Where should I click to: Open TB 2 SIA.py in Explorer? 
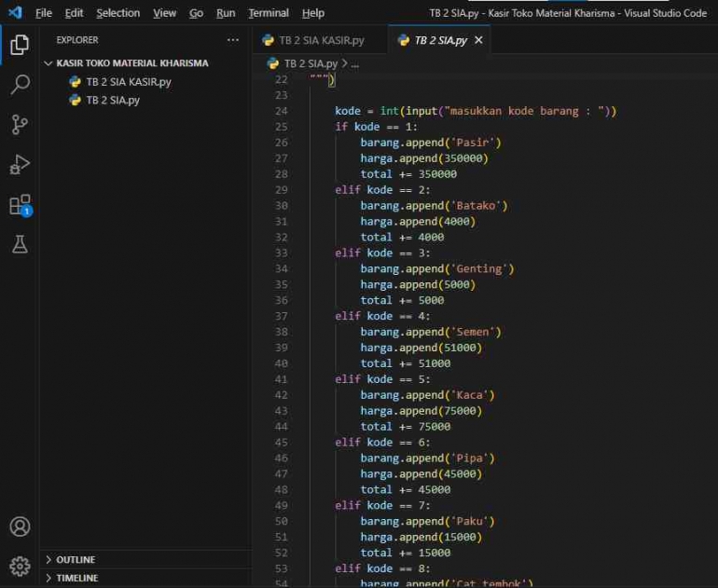113,101
